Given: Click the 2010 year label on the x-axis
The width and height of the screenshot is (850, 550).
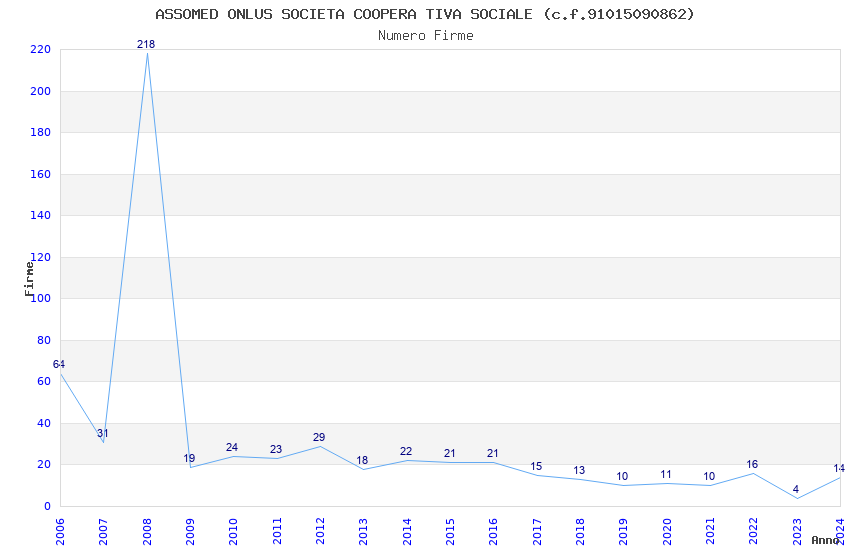Looking at the screenshot, I should 234,532.
